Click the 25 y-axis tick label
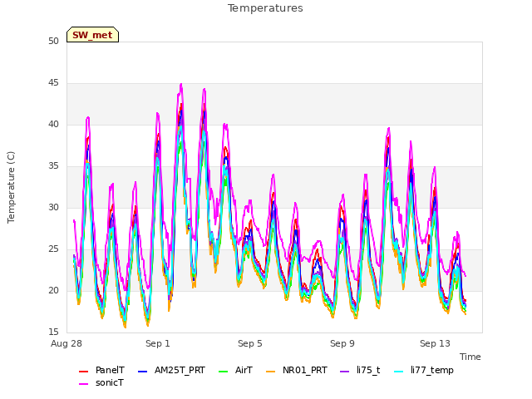This screenshot has height=399, width=532. click(53, 249)
